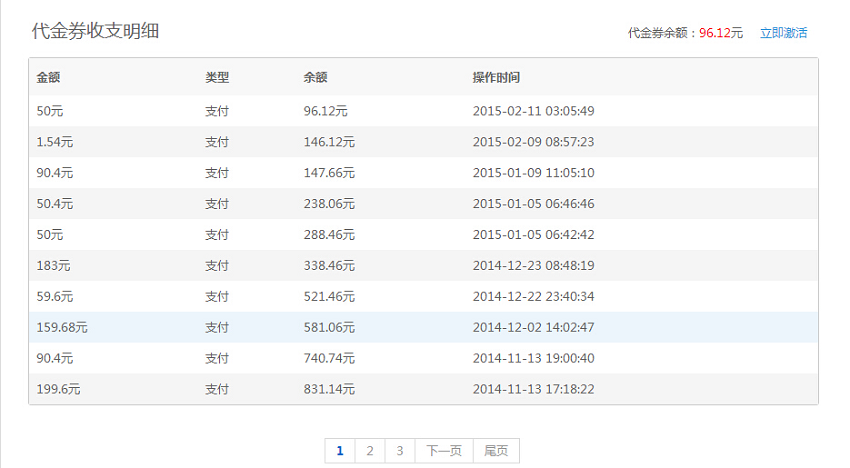850x468 pixels.
Task: Select the highlighted 159.68元 row
Action: [423, 328]
